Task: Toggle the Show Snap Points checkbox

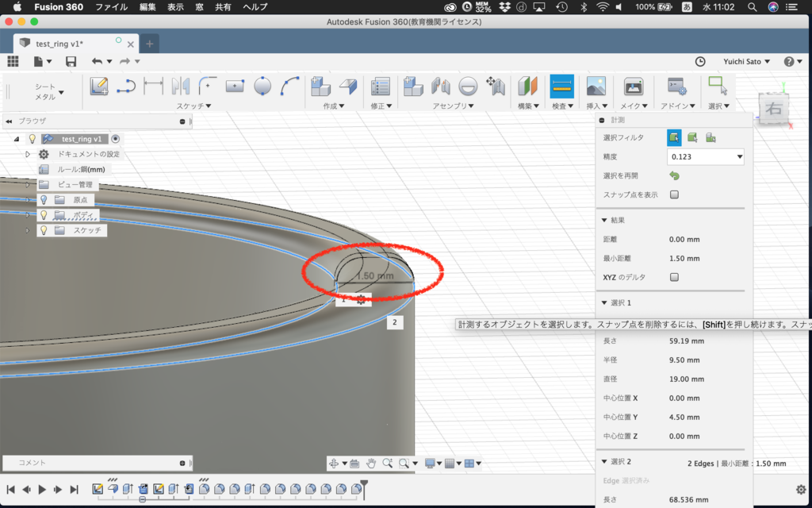Action: coord(674,194)
